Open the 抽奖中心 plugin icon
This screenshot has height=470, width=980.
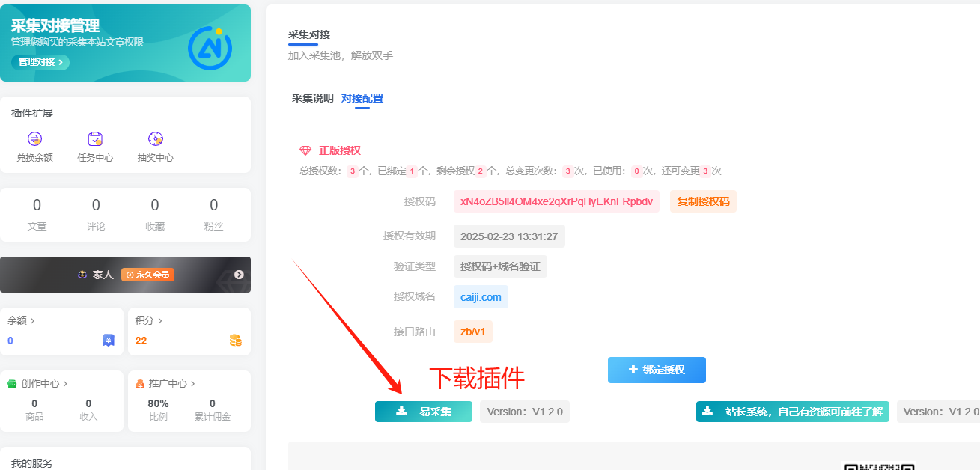(155, 138)
